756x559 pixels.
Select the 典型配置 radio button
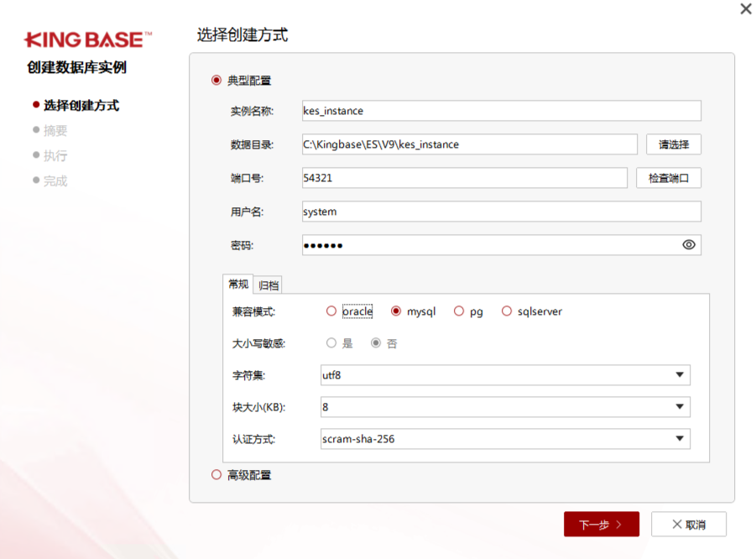(216, 80)
